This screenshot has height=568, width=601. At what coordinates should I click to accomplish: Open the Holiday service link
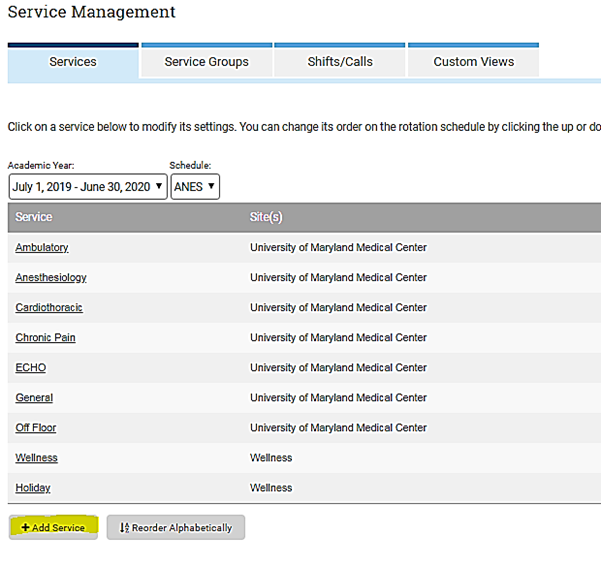tap(33, 488)
